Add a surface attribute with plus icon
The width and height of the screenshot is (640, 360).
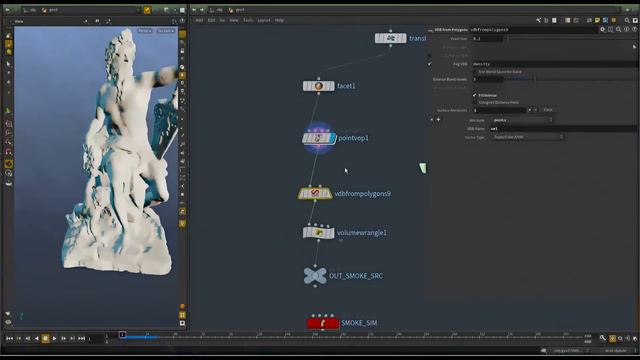439,120
